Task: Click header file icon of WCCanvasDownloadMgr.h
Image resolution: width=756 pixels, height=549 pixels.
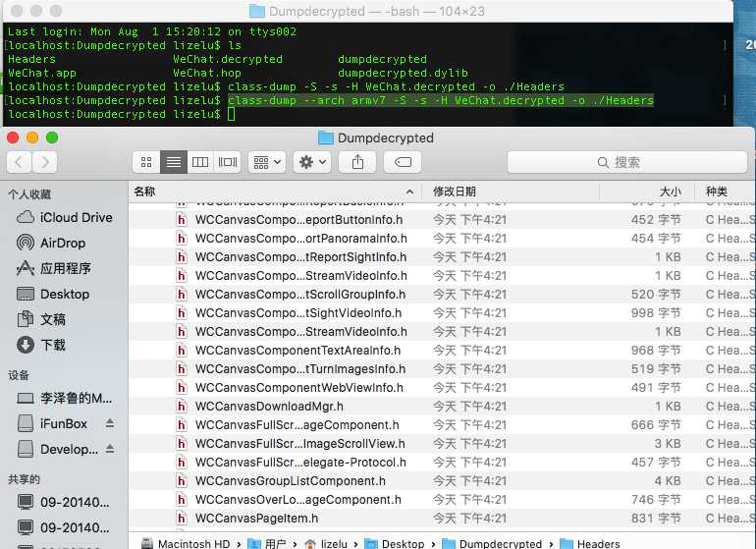Action: click(182, 407)
